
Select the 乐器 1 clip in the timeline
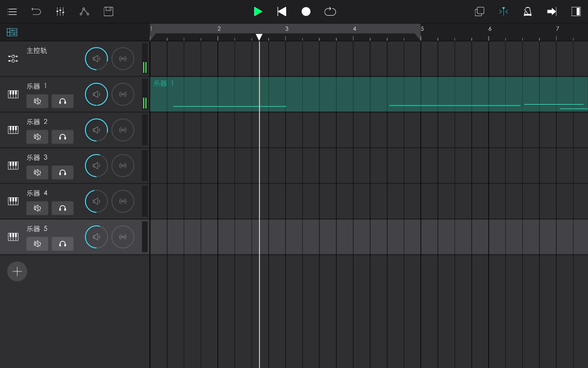pos(322,92)
